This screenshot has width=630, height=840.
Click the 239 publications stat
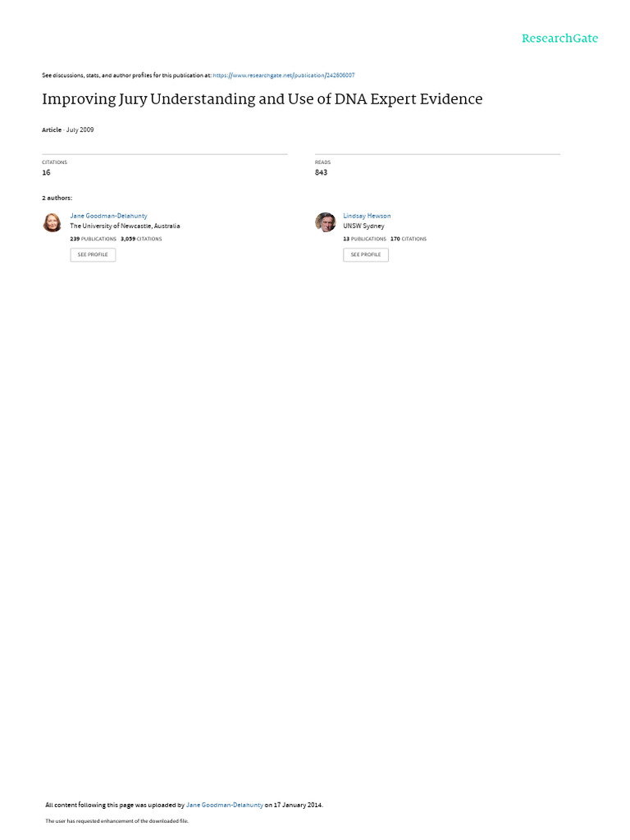pos(94,239)
